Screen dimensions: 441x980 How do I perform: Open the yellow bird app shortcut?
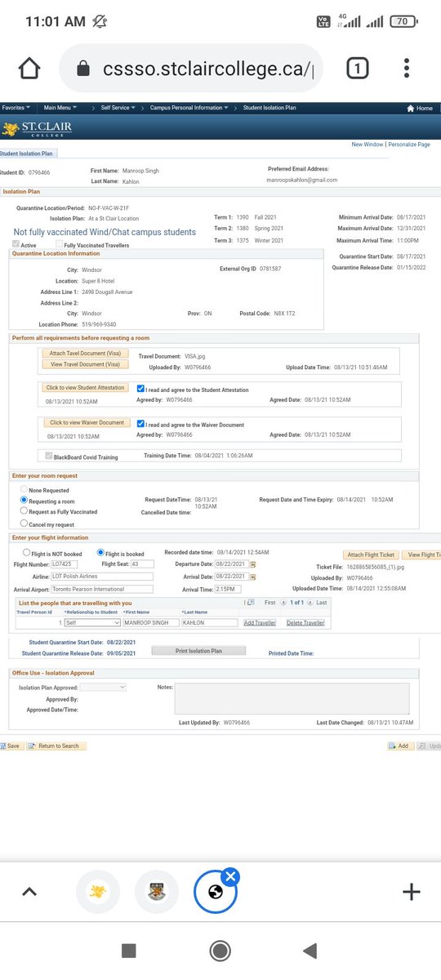98,892
